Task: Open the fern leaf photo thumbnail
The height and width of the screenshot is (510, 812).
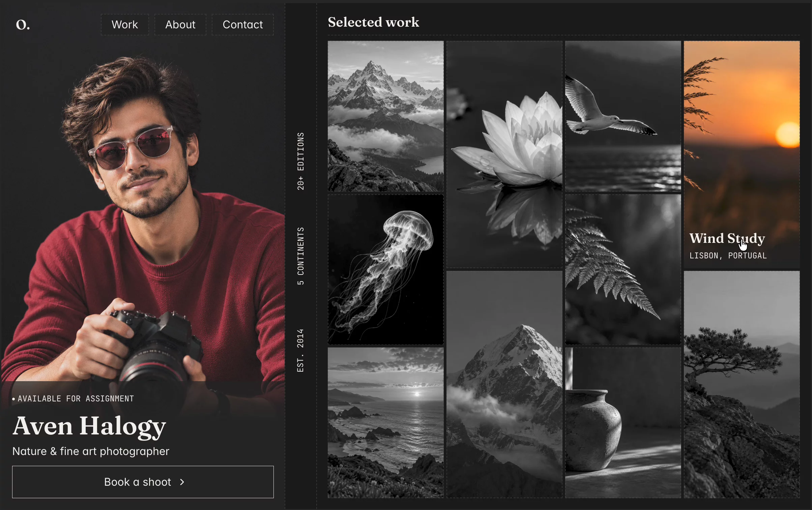Action: click(623, 270)
